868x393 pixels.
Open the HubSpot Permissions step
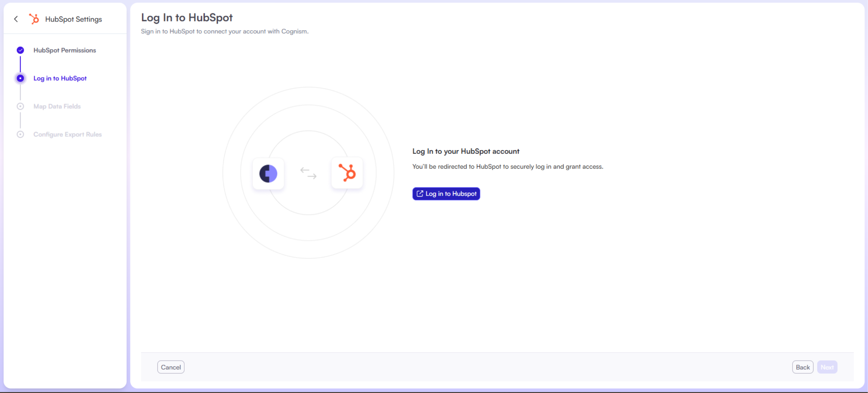coord(64,50)
